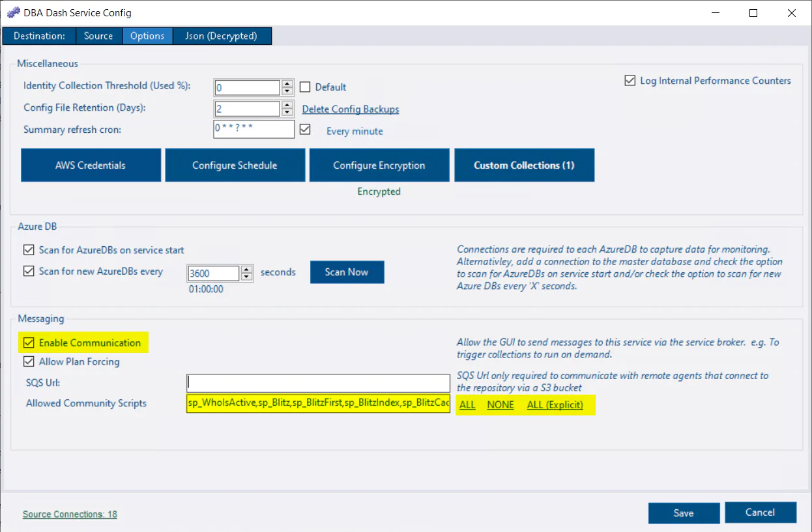Toggle the Every minute cron checkbox

point(305,129)
